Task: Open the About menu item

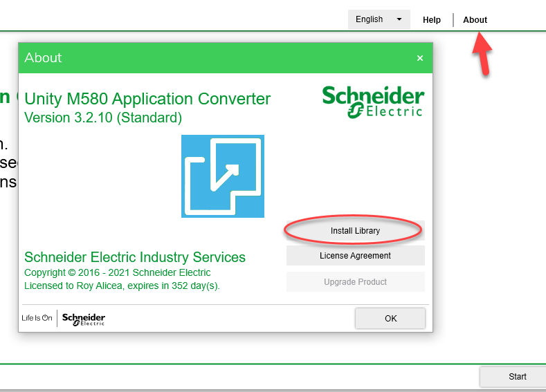Action: coord(475,20)
